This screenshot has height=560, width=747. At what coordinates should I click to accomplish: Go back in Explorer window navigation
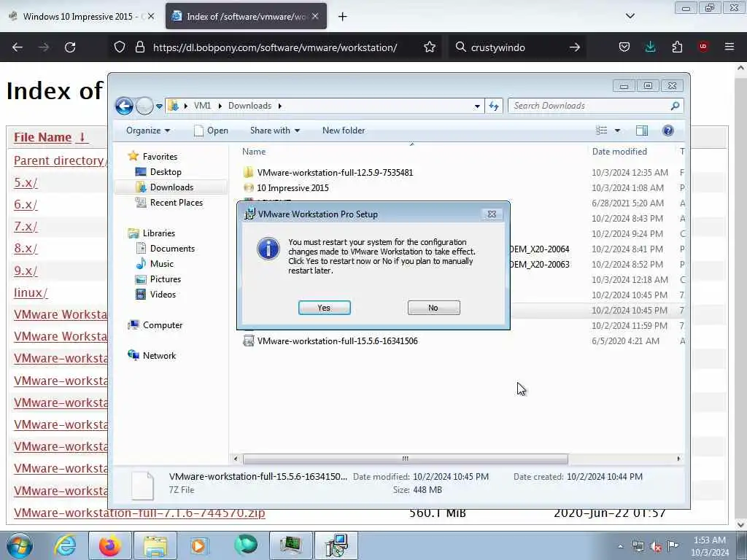coord(124,106)
